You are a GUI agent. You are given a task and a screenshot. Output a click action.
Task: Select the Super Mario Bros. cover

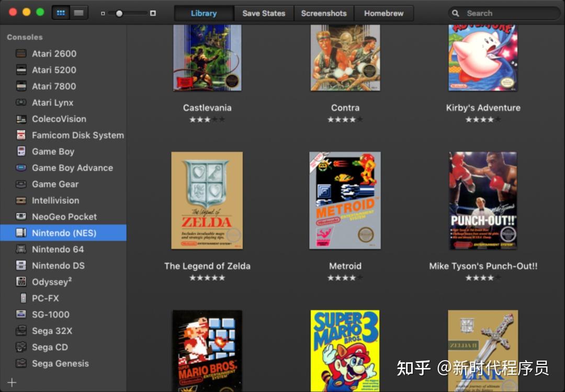pos(207,351)
